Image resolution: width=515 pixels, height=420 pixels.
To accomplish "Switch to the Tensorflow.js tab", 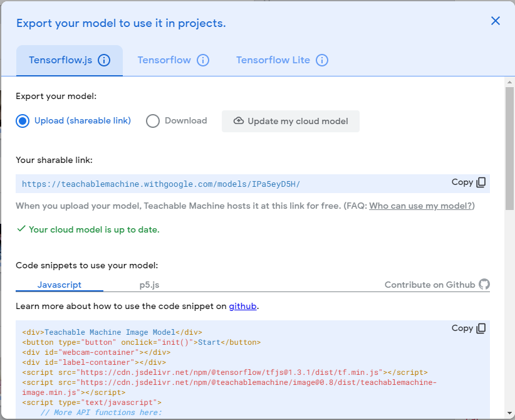I will (x=70, y=60).
